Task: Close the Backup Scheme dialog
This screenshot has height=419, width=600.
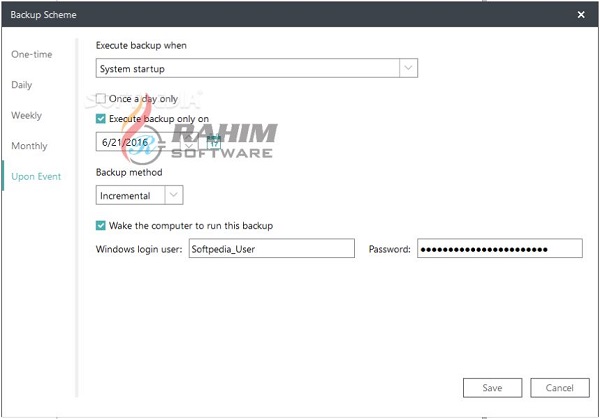Action: (581, 15)
